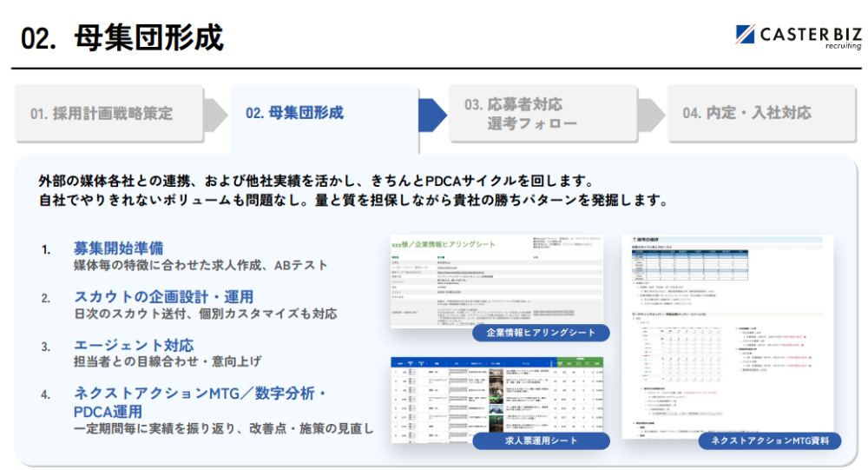Click the blue arrow after the 02 step
Screen dimensions: 868x470
(432, 116)
